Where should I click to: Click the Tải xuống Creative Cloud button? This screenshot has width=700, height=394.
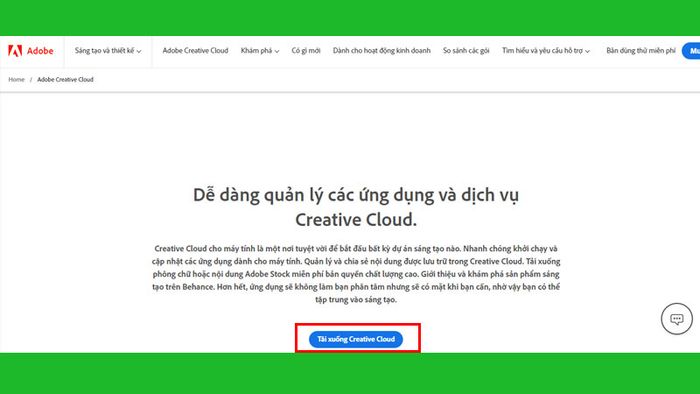click(356, 339)
